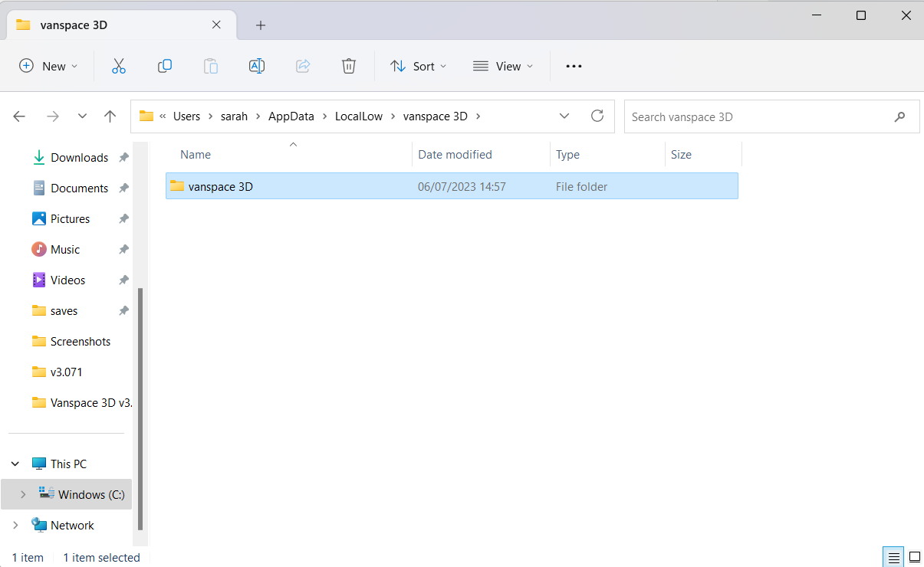Click the Cut scissors icon
Screen dimensions: 924x567
118,67
